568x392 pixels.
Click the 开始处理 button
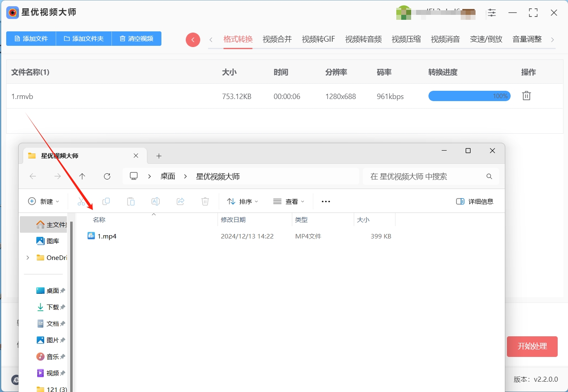point(532,346)
